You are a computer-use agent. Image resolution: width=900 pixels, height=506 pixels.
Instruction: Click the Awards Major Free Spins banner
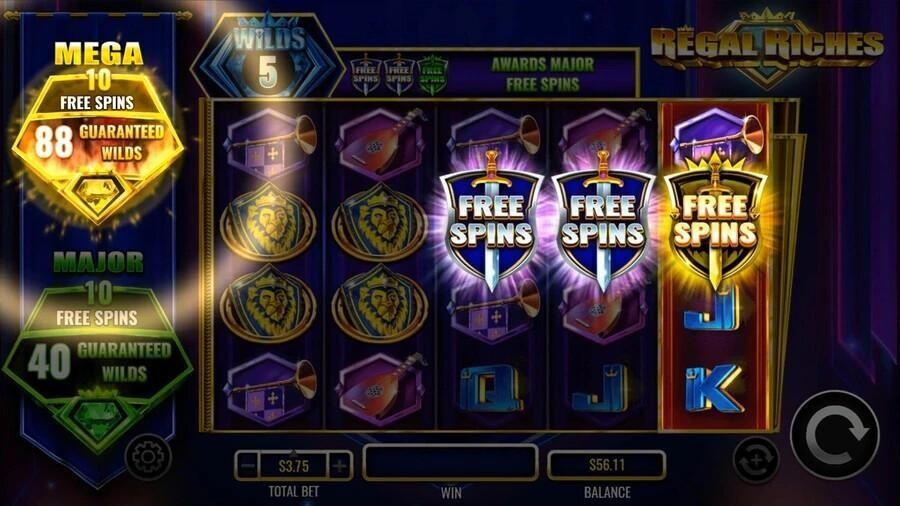point(542,74)
